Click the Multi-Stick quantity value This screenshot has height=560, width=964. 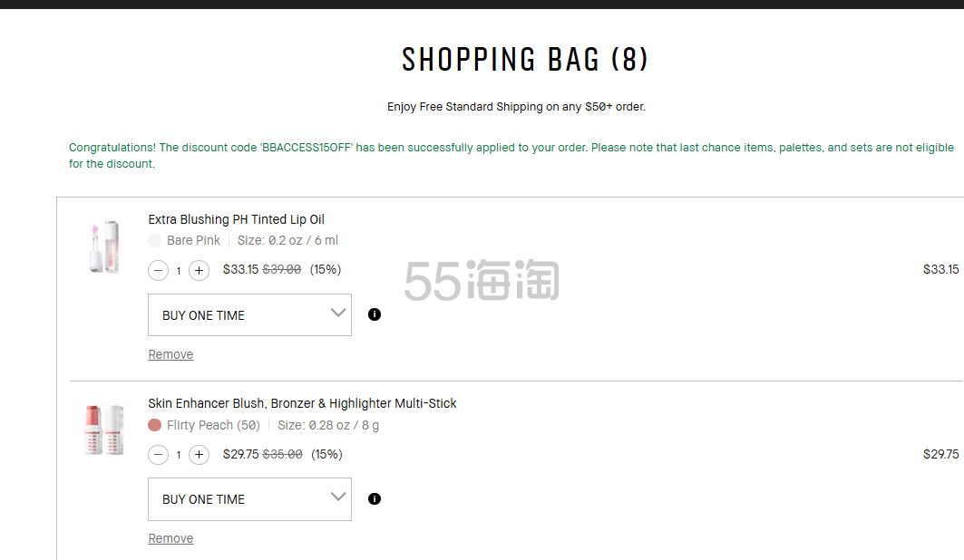coord(179,455)
